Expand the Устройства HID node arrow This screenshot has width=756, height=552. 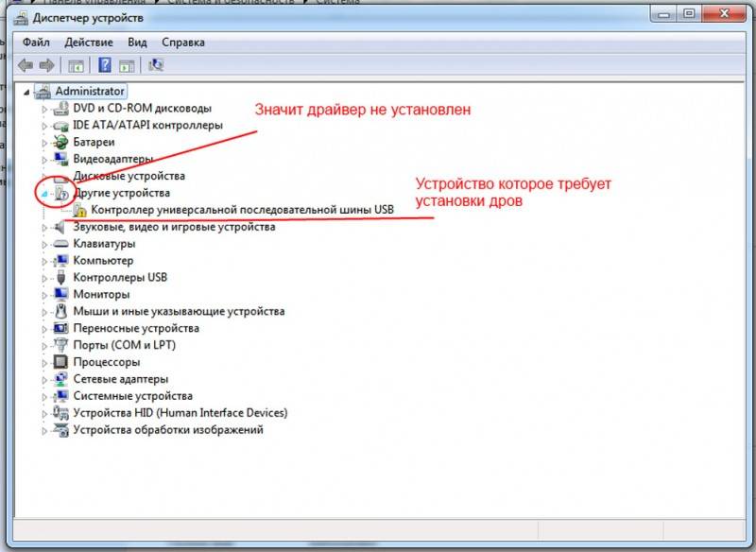pos(44,414)
